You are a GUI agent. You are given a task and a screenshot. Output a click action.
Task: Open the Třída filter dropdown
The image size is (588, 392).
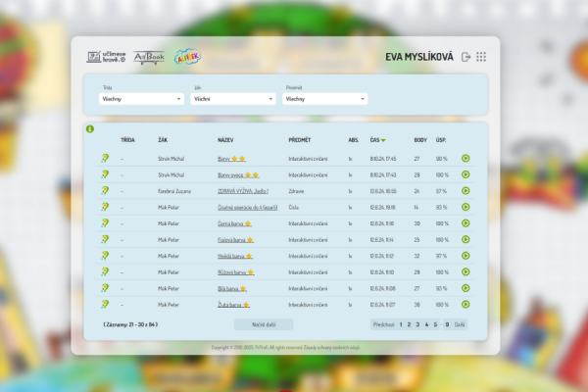click(x=141, y=99)
